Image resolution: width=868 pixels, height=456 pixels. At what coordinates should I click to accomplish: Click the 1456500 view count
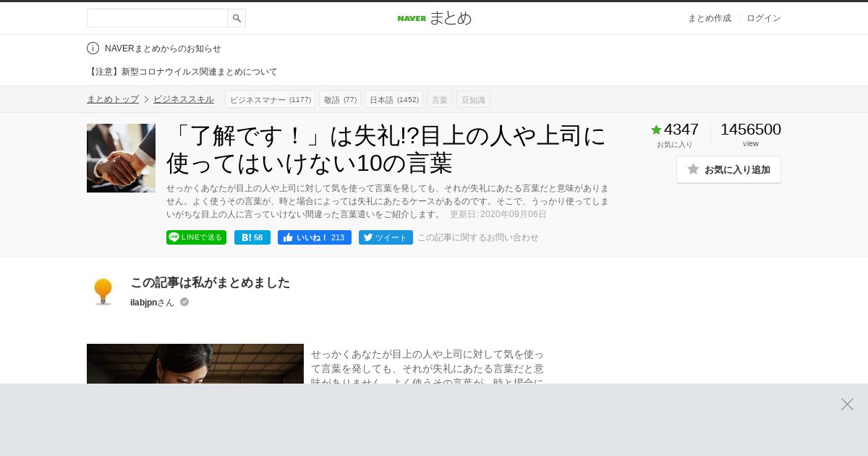click(751, 130)
